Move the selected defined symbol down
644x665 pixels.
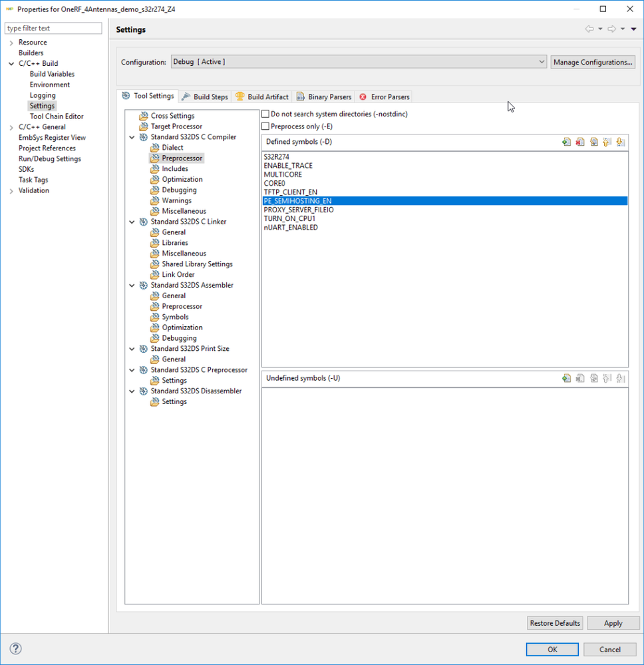pos(621,142)
